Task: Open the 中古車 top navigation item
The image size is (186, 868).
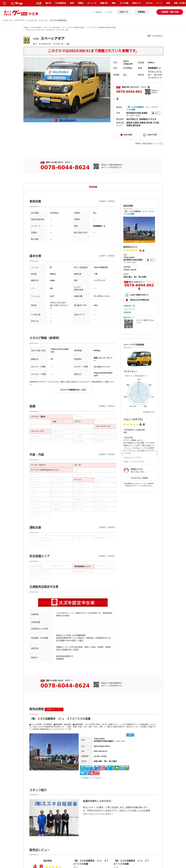Action: pos(39,3)
